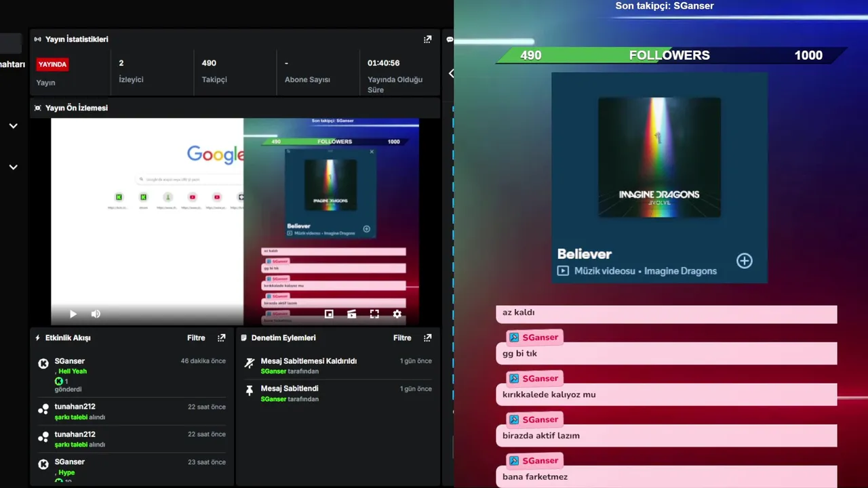Click the log icon by Denetim Eylemleri
This screenshot has height=488, width=868.
point(244,338)
